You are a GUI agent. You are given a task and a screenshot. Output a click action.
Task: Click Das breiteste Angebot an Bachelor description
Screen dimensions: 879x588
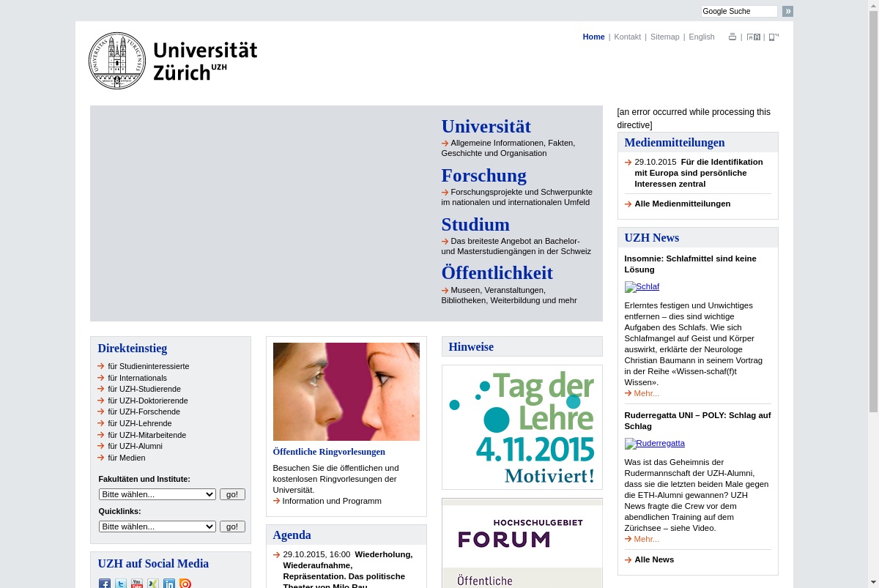(x=516, y=246)
